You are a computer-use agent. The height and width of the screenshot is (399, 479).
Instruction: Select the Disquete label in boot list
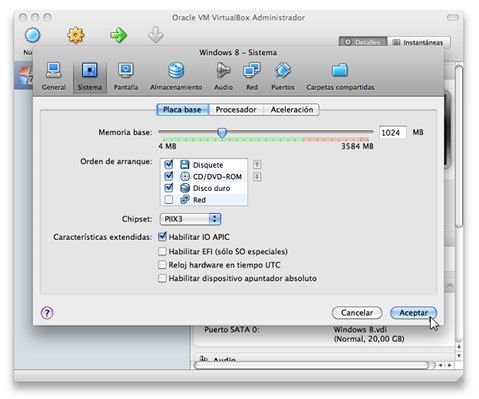208,165
